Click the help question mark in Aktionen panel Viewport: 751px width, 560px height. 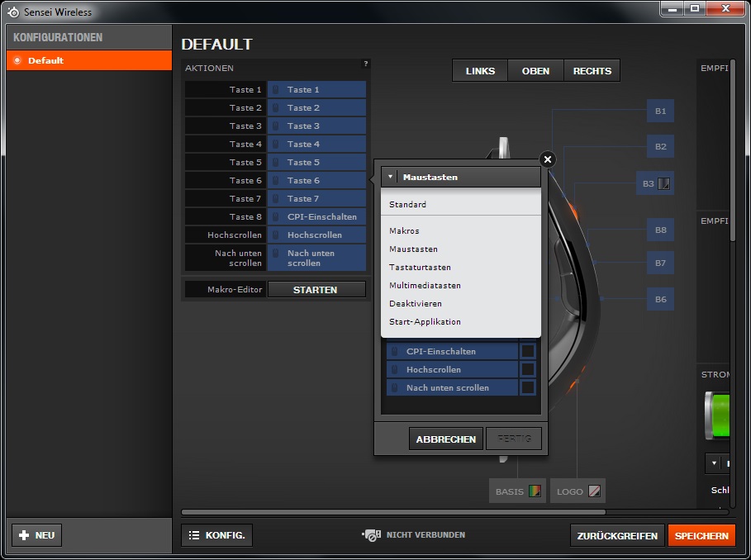[x=366, y=64]
